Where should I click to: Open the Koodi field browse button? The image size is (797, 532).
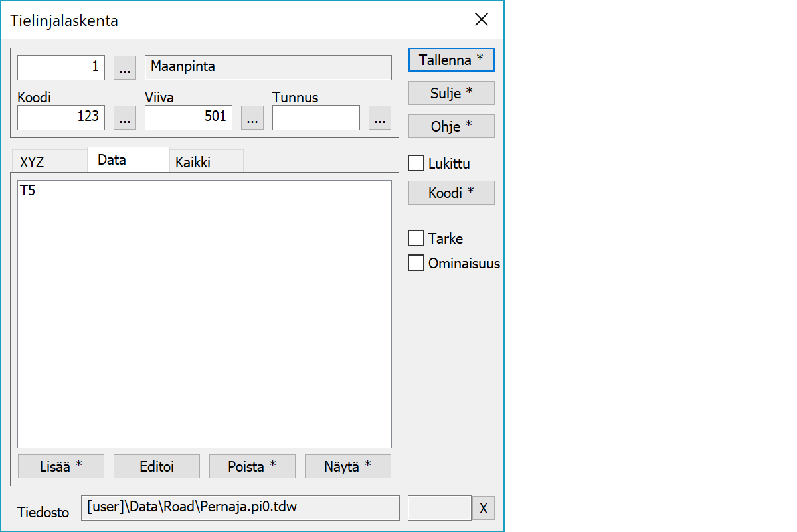pyautogui.click(x=125, y=118)
